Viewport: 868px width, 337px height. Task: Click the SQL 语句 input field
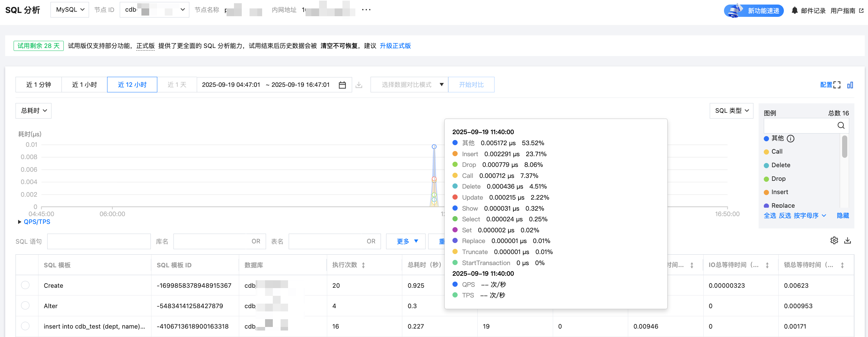coord(99,241)
